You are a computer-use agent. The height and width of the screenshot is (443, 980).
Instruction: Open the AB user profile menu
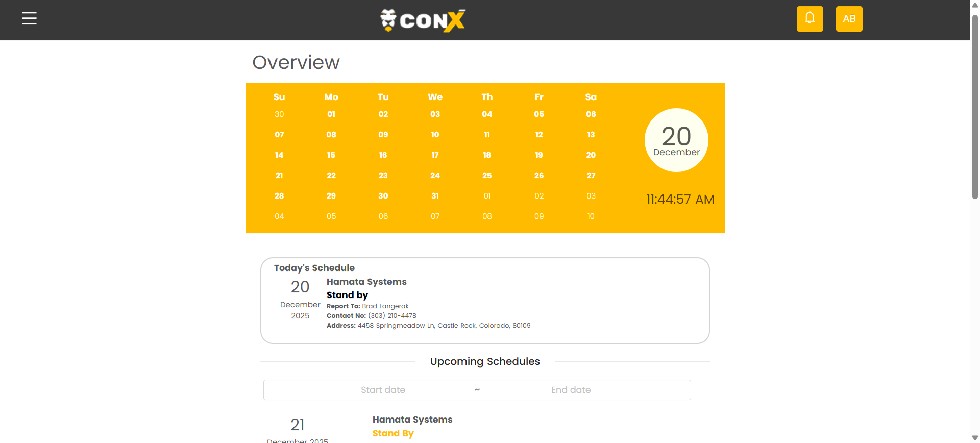[849, 19]
